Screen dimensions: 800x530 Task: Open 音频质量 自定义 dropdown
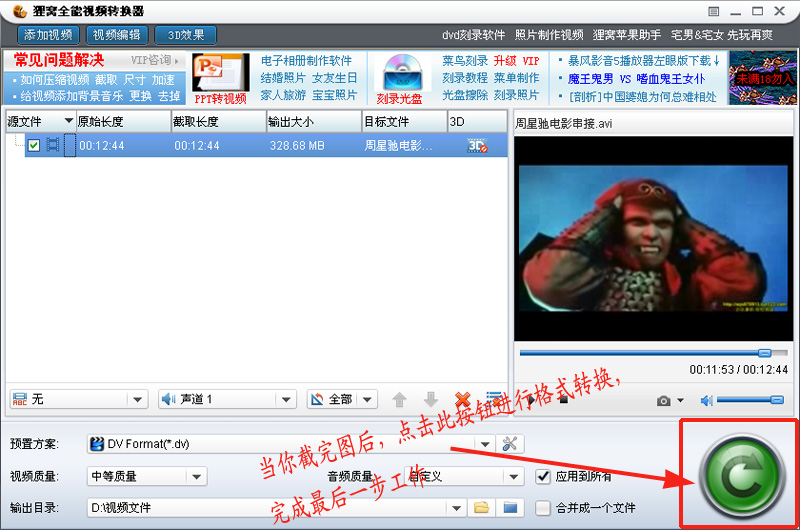click(464, 476)
